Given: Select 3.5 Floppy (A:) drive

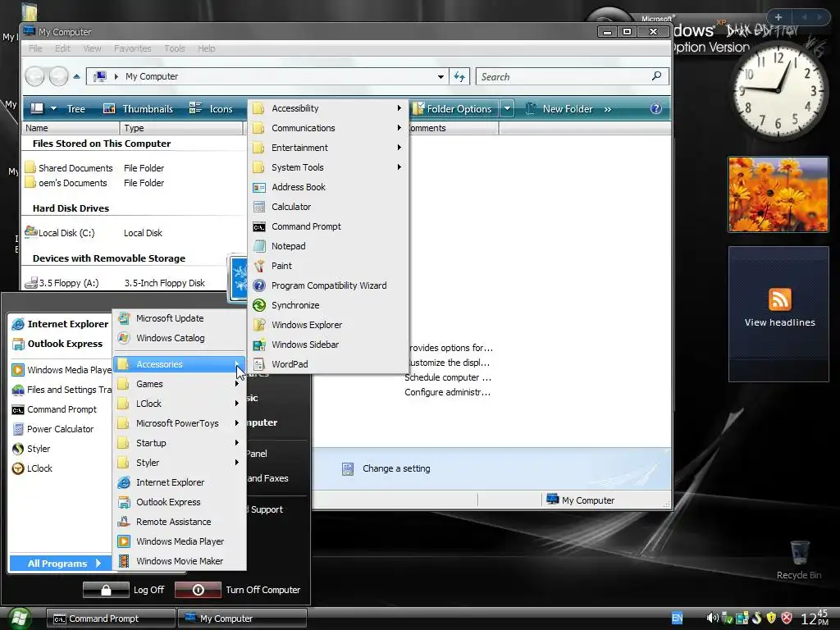Looking at the screenshot, I should click(69, 283).
